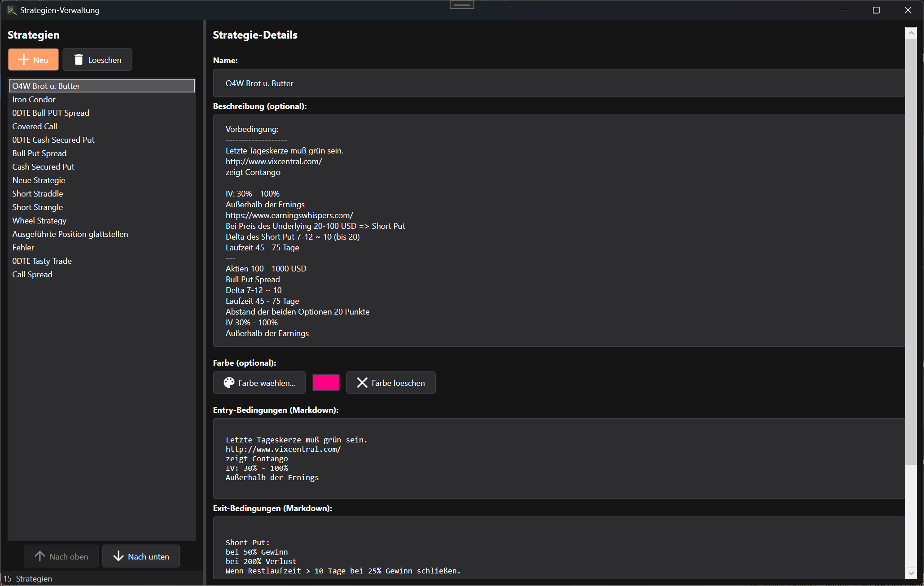
Task: Click the X icon on Farbe loeschen
Action: [x=362, y=383]
